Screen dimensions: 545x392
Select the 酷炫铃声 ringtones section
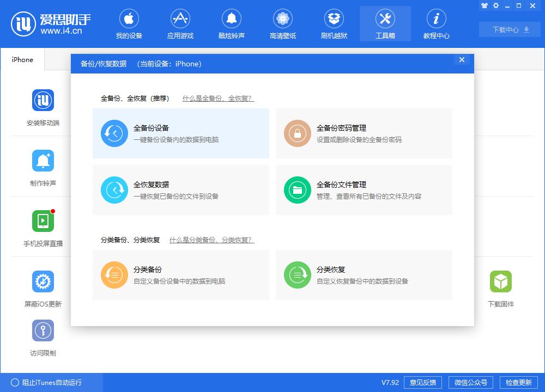(x=232, y=23)
